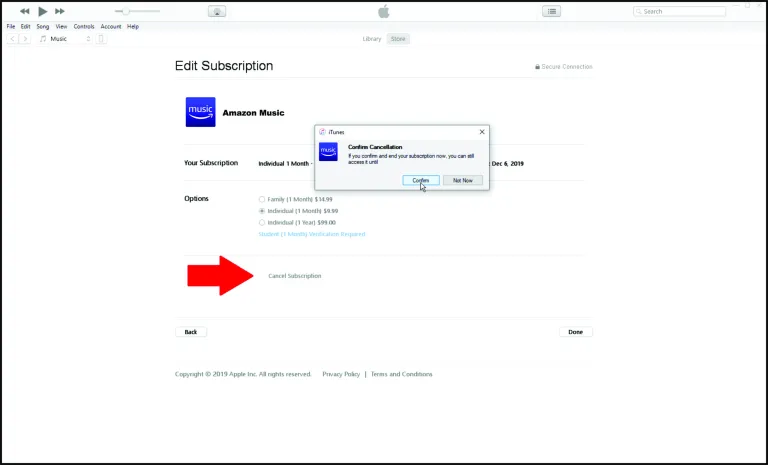The image size is (768, 465).
Task: Click the Apple logo in the display
Action: [384, 11]
